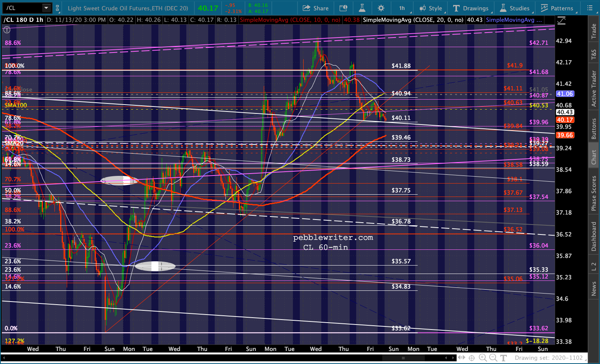Click the $40.11 price level label

[401, 118]
